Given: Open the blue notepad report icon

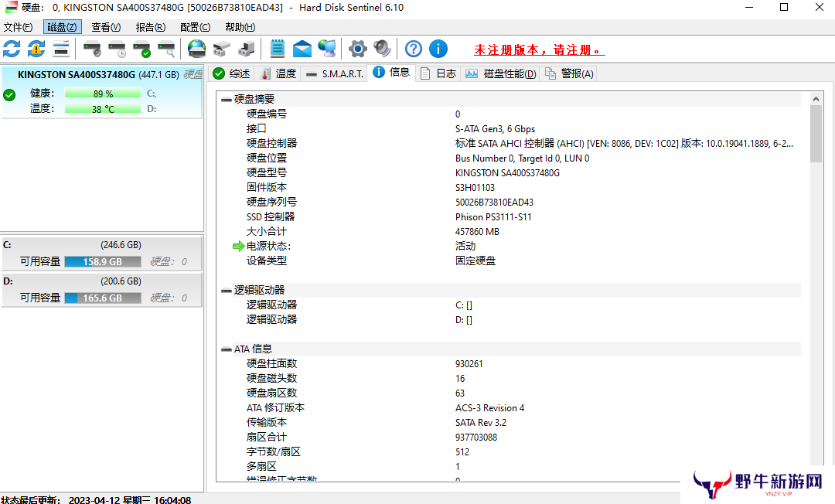Looking at the screenshot, I should (x=277, y=49).
